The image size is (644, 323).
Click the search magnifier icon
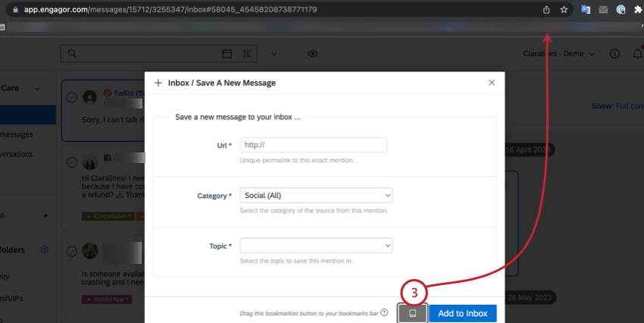point(72,54)
